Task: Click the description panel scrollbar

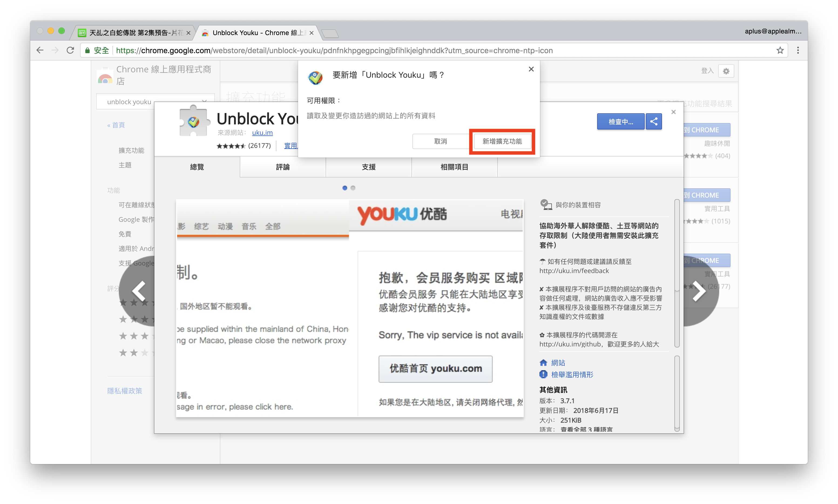Action: (677, 273)
